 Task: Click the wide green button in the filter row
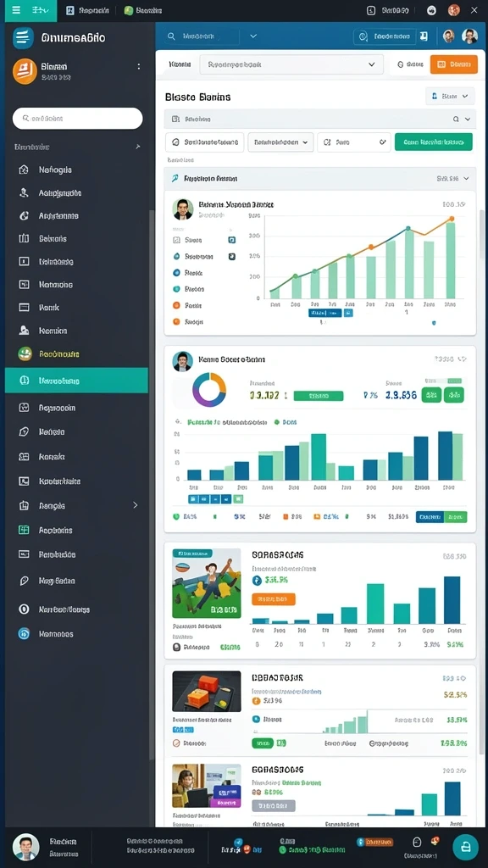click(x=433, y=142)
